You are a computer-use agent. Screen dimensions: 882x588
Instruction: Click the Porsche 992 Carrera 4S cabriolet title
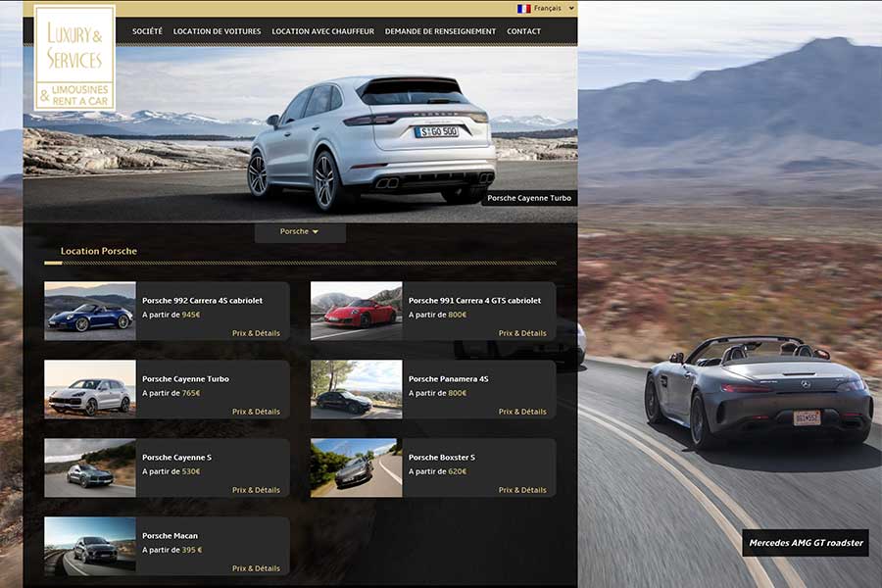(203, 301)
